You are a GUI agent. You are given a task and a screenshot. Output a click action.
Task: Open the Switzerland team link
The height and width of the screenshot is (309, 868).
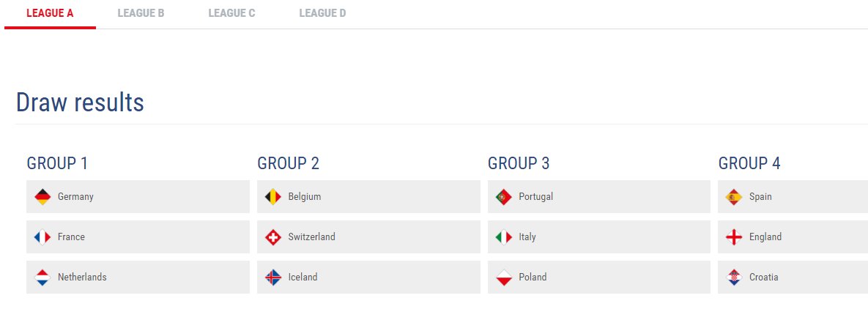311,237
